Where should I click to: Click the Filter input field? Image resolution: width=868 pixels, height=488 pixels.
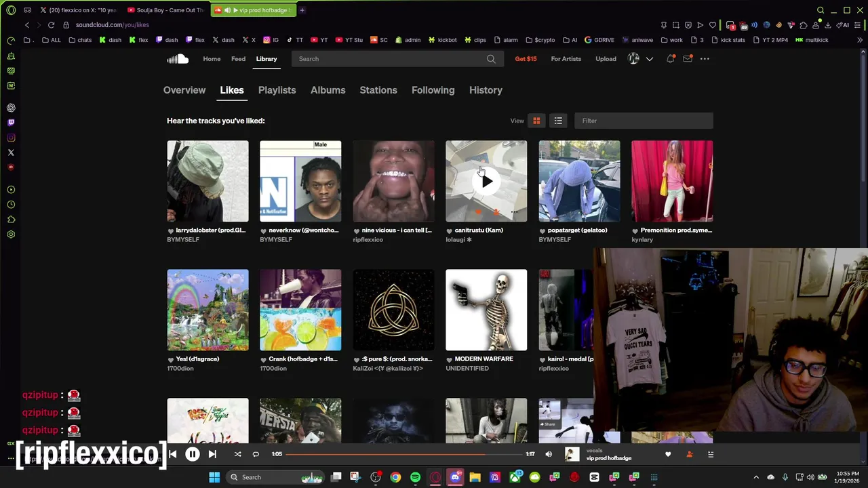(644, 121)
